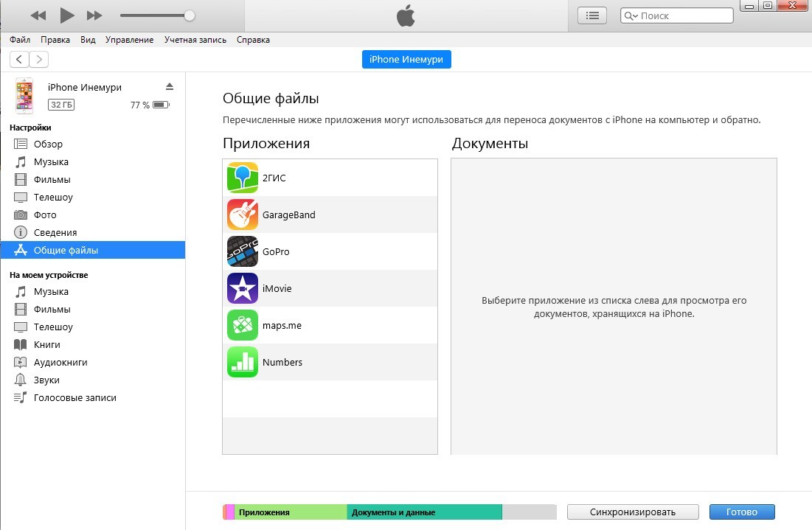Image resolution: width=812 pixels, height=530 pixels.
Task: Select the Numbers app icon
Action: click(243, 362)
